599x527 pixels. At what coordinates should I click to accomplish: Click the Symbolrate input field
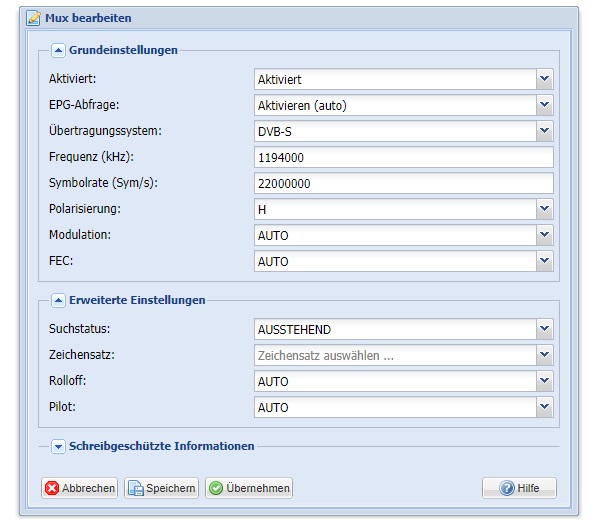[404, 183]
